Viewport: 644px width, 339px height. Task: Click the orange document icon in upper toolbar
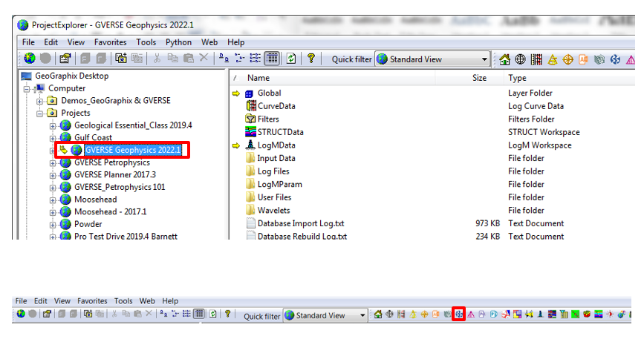[584, 59]
